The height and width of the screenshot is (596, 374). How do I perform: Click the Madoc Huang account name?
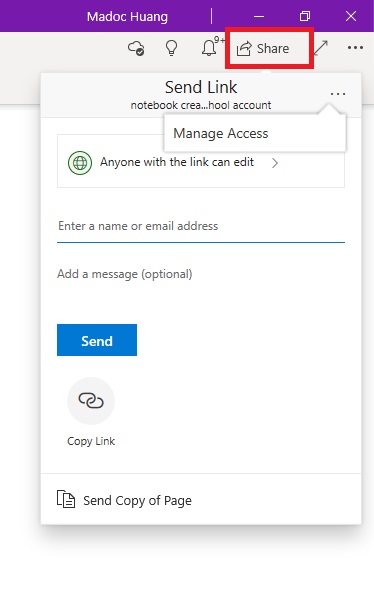[127, 17]
